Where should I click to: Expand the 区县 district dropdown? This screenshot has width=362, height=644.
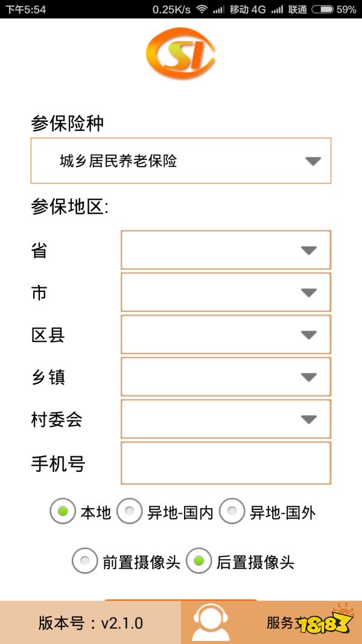[226, 334]
